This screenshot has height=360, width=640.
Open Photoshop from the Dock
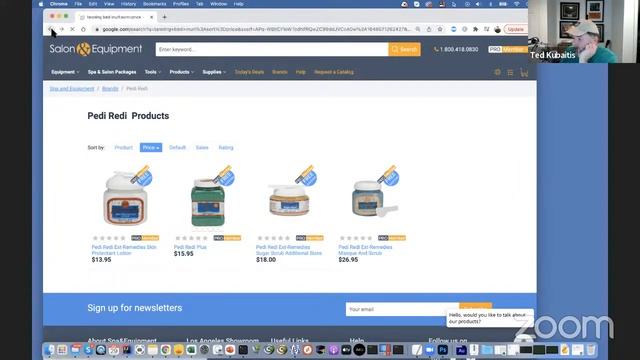(442, 350)
